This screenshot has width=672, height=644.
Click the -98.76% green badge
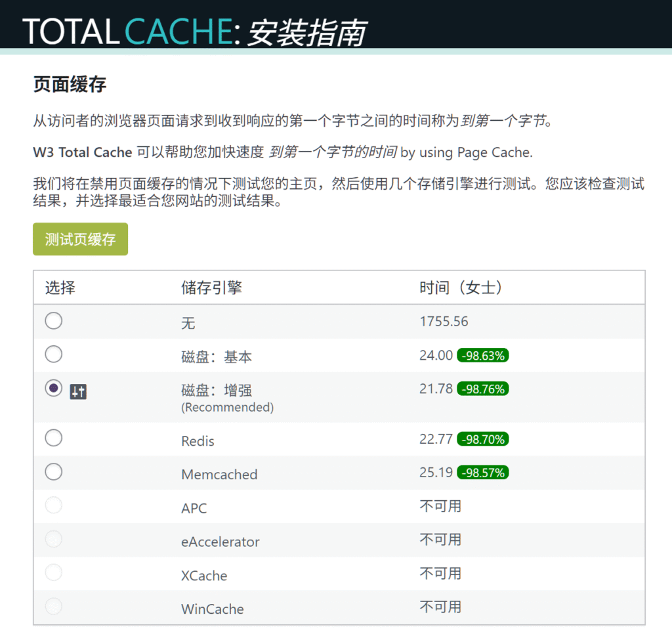(483, 389)
